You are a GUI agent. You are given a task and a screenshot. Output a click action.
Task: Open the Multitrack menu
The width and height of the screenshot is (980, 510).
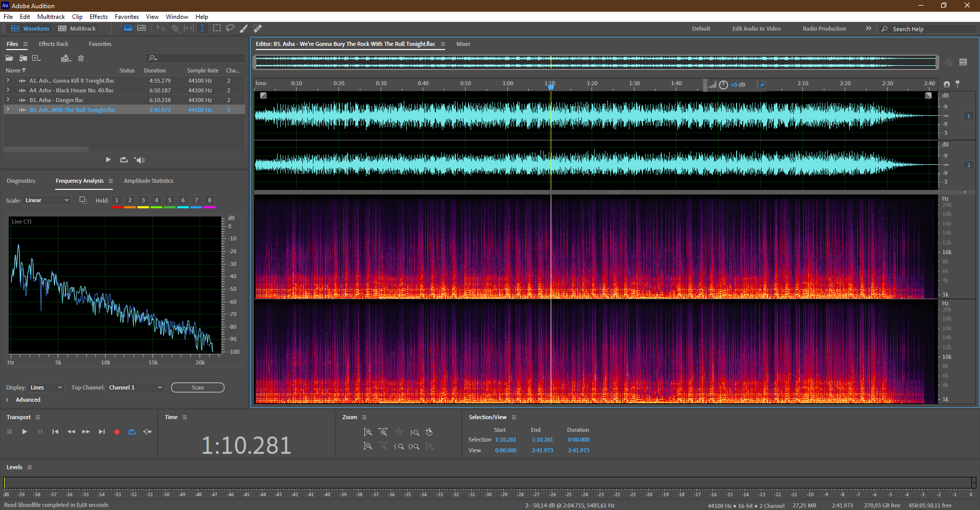51,17
